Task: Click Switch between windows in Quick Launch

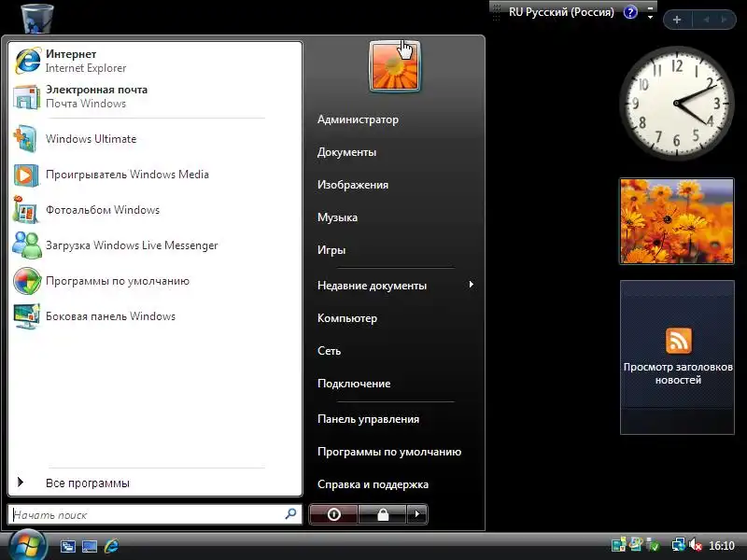Action: tap(67, 546)
